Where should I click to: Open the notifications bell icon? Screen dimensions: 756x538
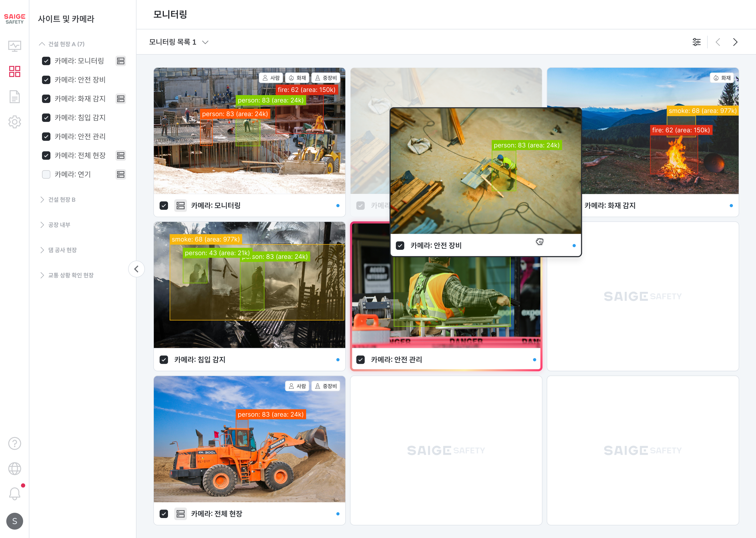(14, 494)
